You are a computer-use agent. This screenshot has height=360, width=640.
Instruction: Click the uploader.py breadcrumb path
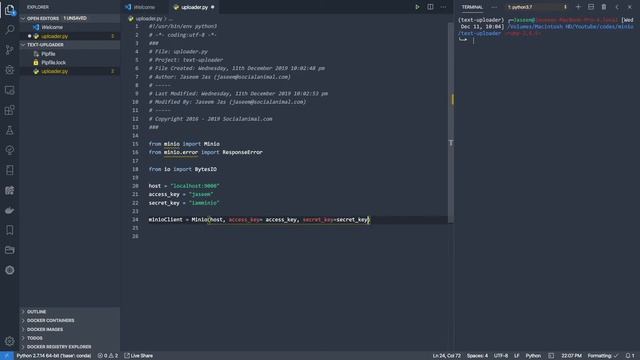149,19
